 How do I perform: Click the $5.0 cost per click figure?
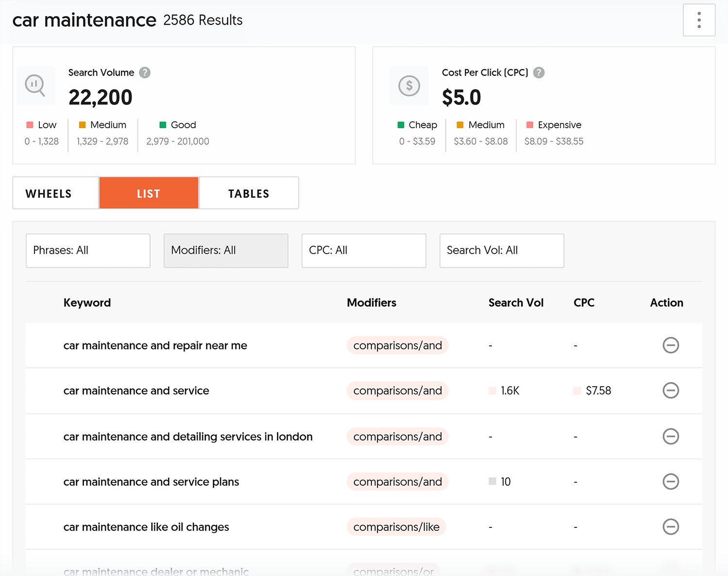462,98
